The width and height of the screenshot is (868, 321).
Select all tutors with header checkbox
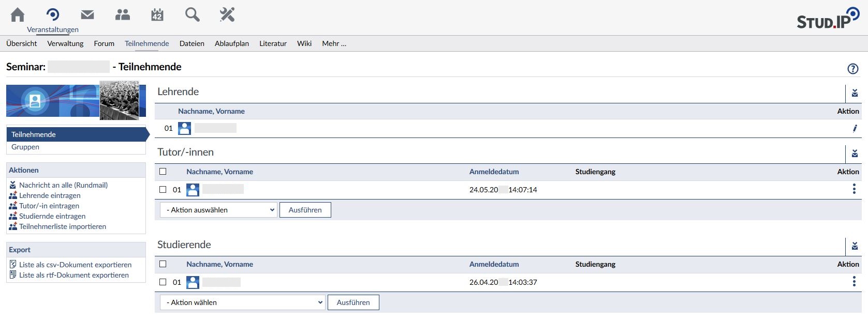[x=163, y=172]
